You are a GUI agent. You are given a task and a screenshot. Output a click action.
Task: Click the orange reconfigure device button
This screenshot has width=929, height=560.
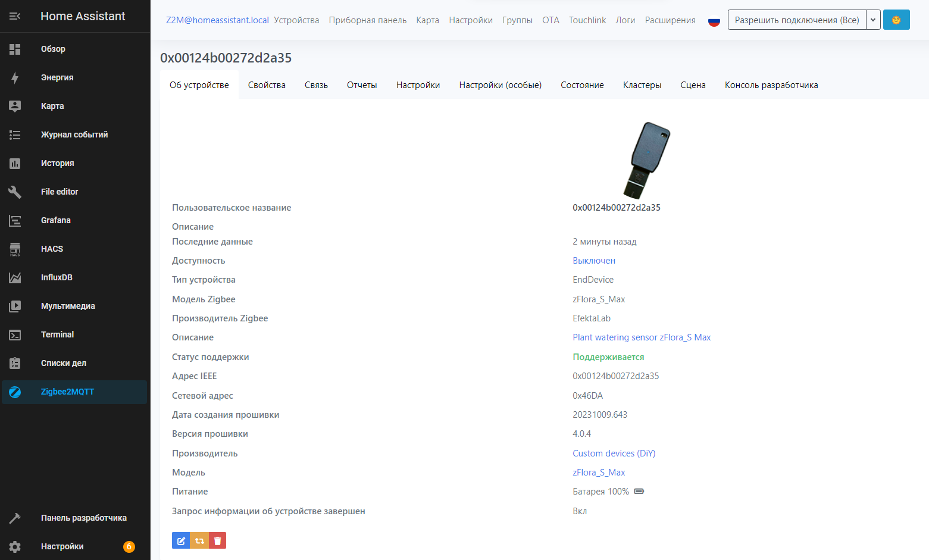pos(199,540)
